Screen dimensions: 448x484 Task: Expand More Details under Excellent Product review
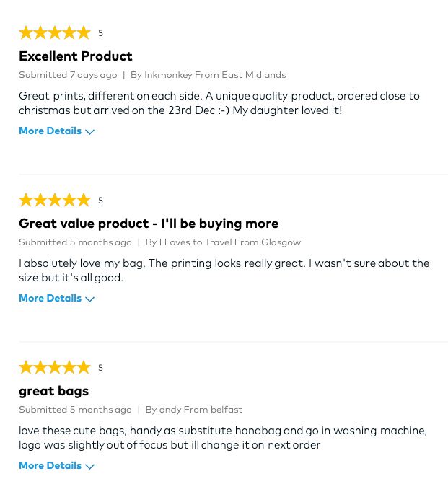[56, 131]
